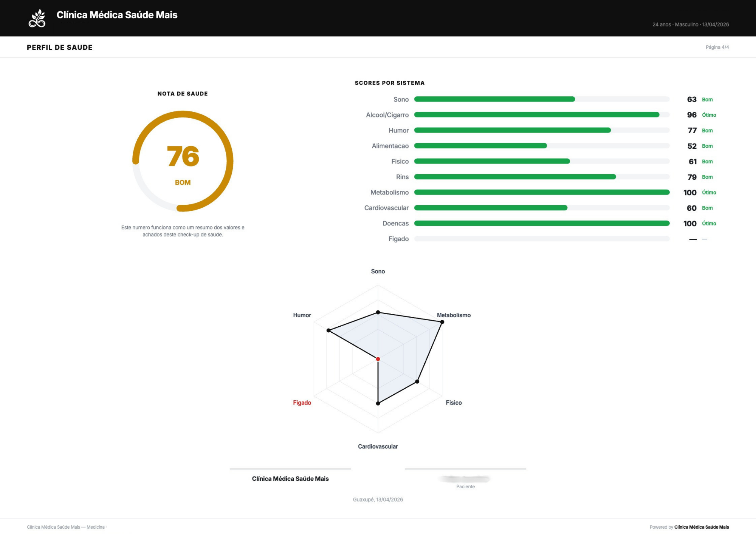The width and height of the screenshot is (756, 534).
Task: Expand the Nota de Saude description text
Action: tap(183, 231)
